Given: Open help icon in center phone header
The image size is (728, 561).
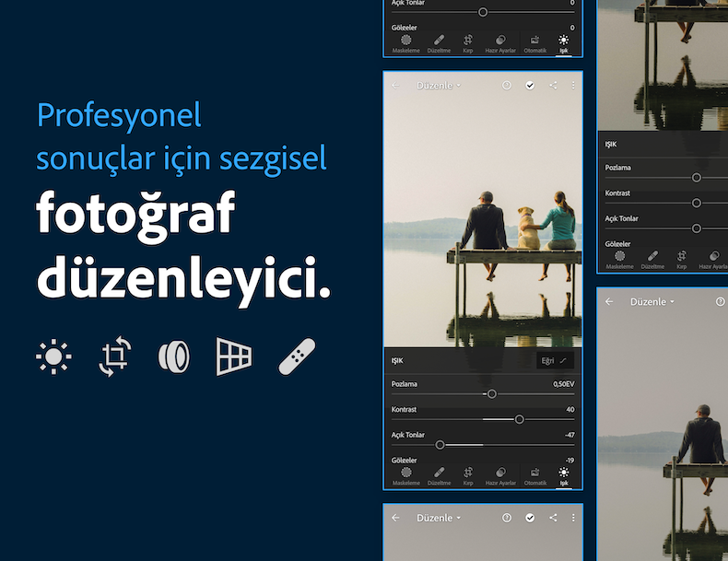Looking at the screenshot, I should pos(506,85).
